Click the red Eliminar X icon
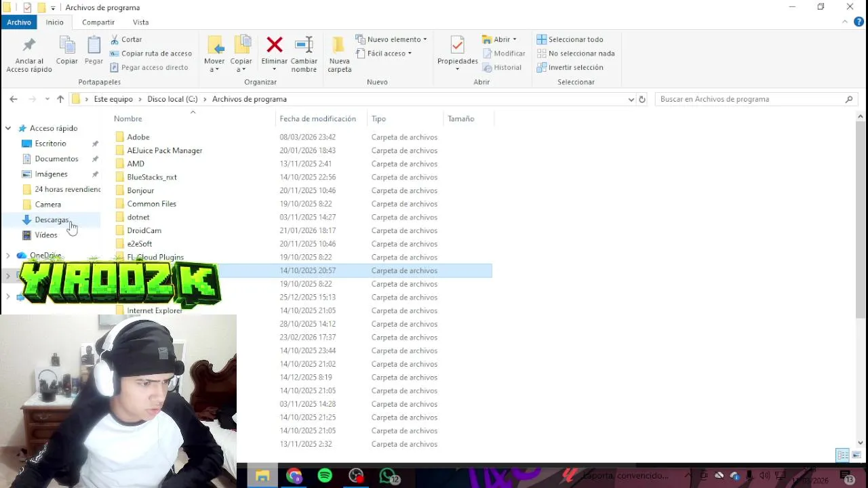 pyautogui.click(x=275, y=45)
